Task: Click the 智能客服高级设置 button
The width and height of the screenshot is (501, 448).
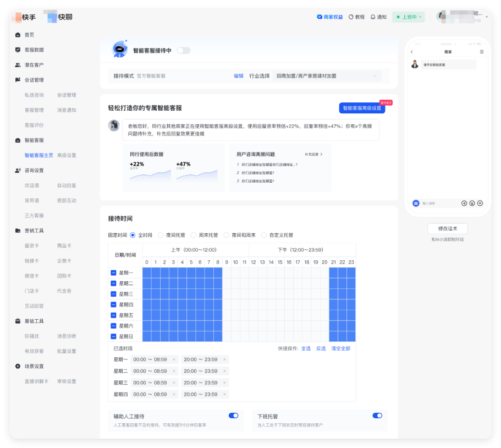Action: pyautogui.click(x=362, y=108)
